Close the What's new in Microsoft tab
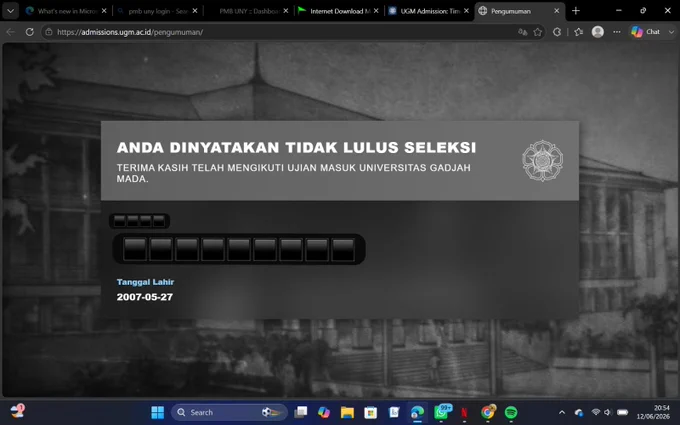The width and height of the screenshot is (680, 425). tap(104, 11)
